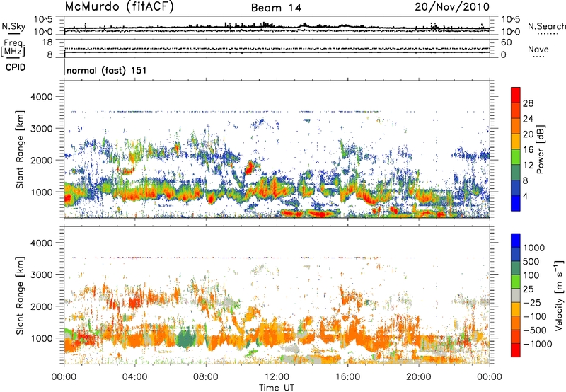
Task: Click the 04:00 time axis tick label
Action: coord(134,377)
